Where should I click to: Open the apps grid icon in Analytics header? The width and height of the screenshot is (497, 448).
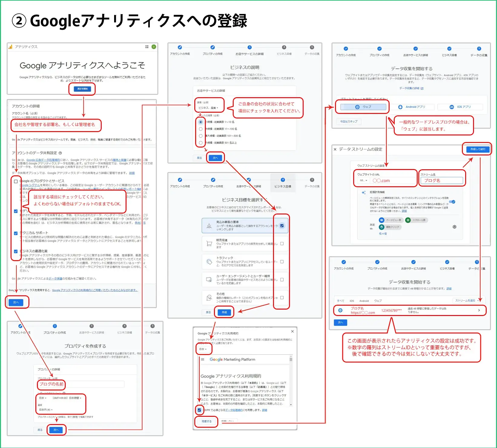(147, 47)
